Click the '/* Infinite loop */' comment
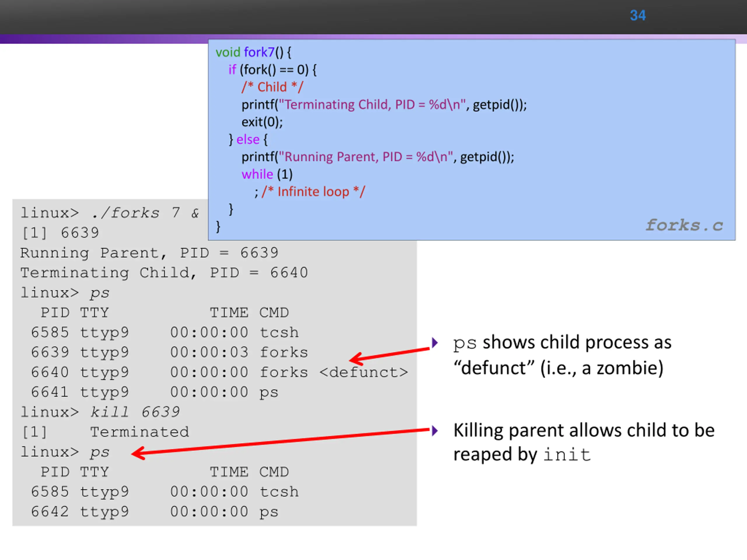 point(313,192)
